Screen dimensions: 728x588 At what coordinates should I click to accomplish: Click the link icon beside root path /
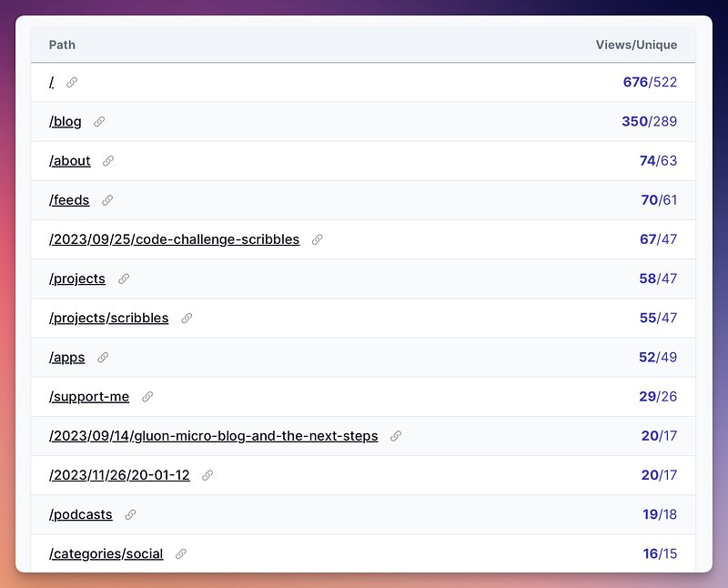tap(72, 82)
